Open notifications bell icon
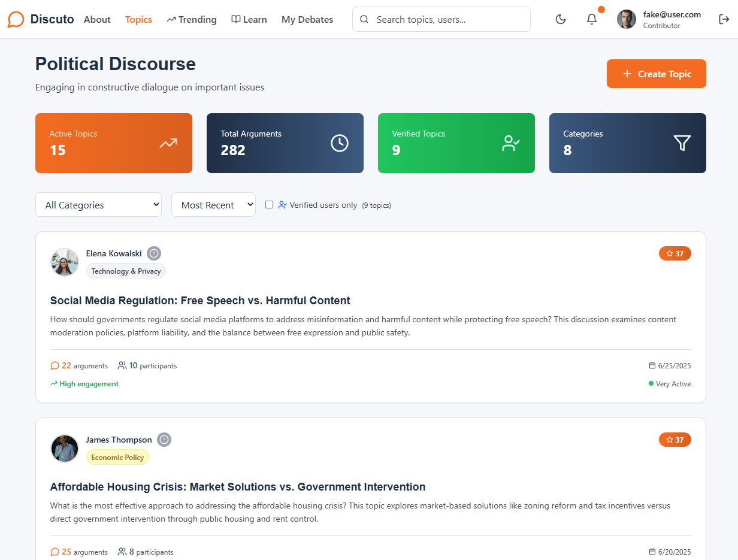 click(x=592, y=19)
